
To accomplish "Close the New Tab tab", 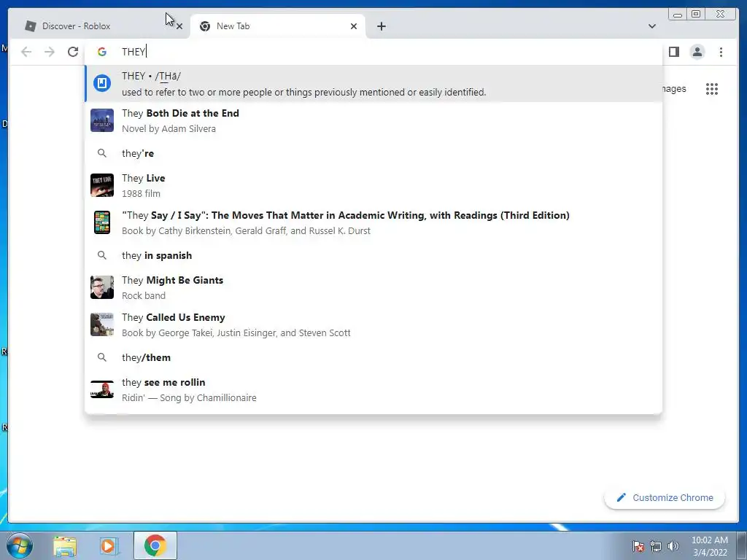I will click(354, 26).
